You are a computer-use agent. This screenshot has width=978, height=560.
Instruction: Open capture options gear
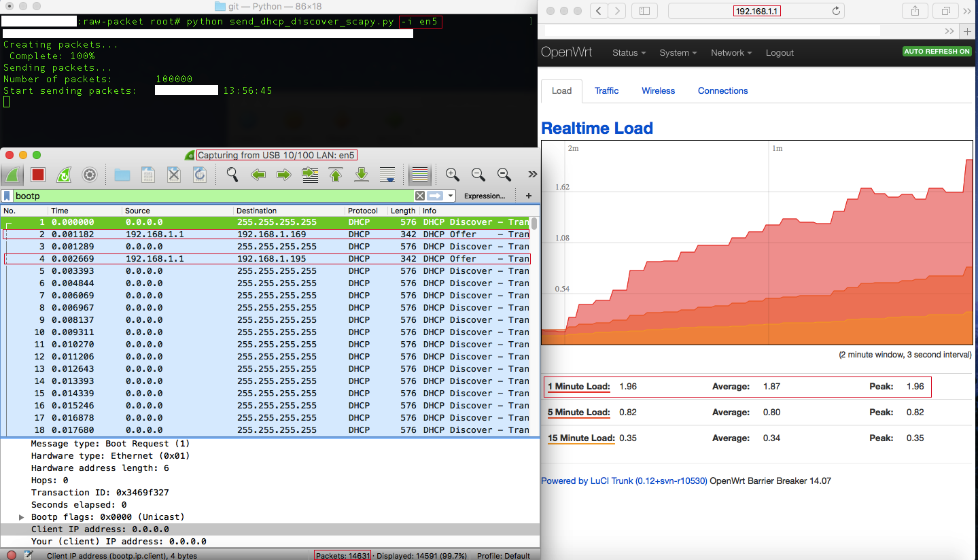coord(90,175)
